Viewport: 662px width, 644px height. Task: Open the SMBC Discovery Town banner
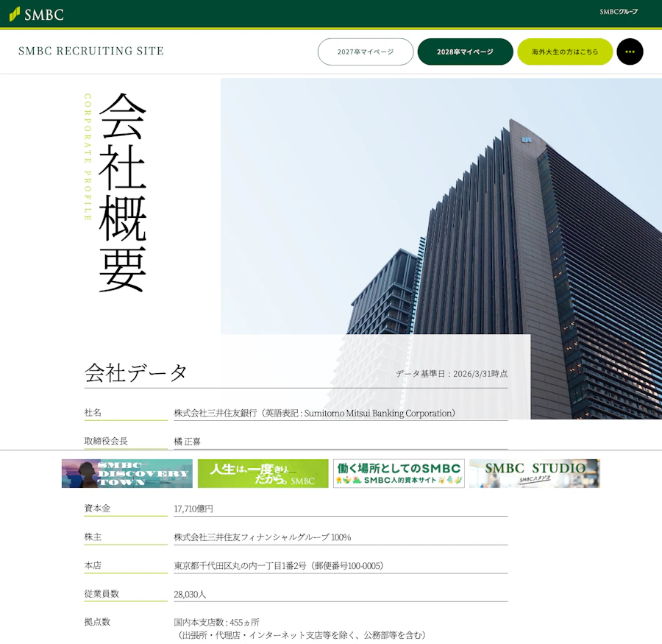127,473
